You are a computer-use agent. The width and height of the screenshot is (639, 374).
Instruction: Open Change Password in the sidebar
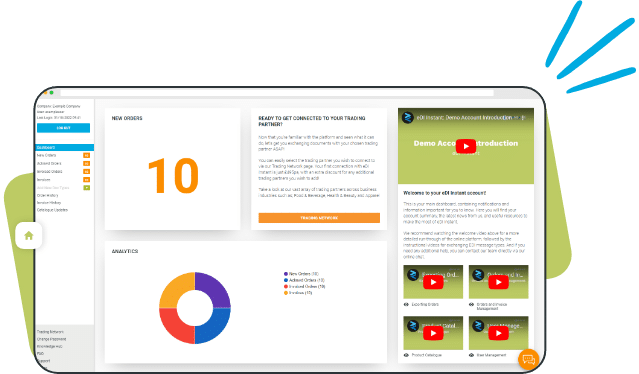pyautogui.click(x=51, y=339)
